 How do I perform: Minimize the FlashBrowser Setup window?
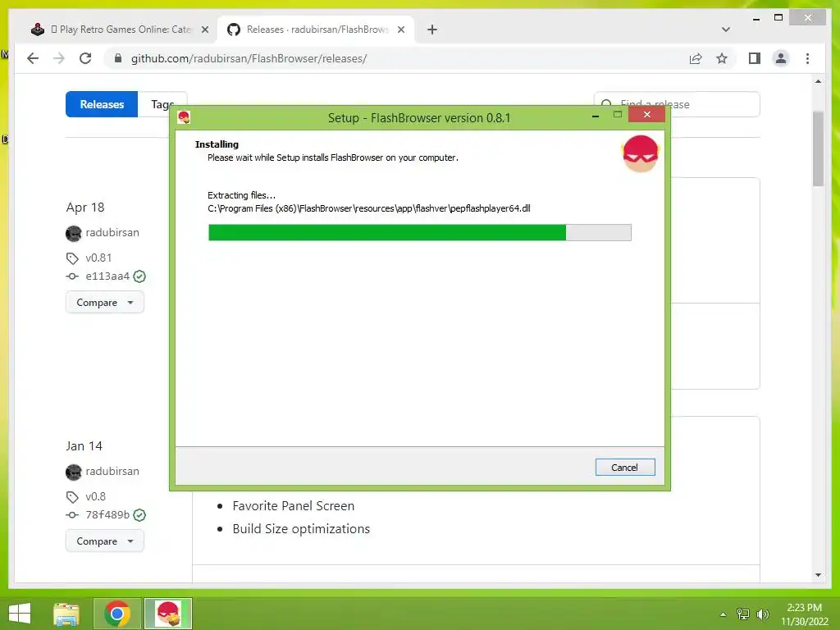596,115
